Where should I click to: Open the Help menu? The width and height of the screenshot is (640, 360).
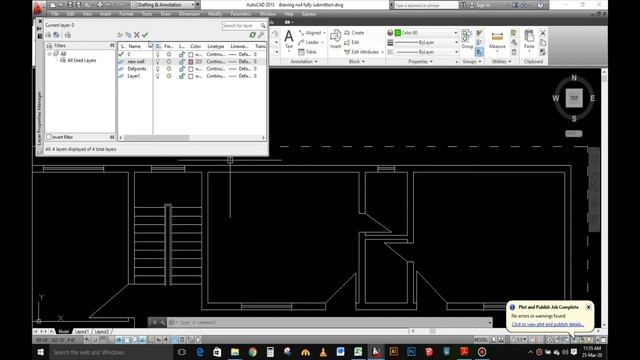(x=289, y=14)
